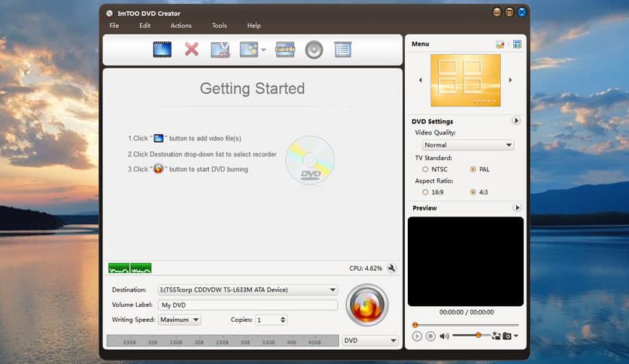The image size is (629, 364).
Task: Expand the DVD Settings panel arrow
Action: coord(516,120)
